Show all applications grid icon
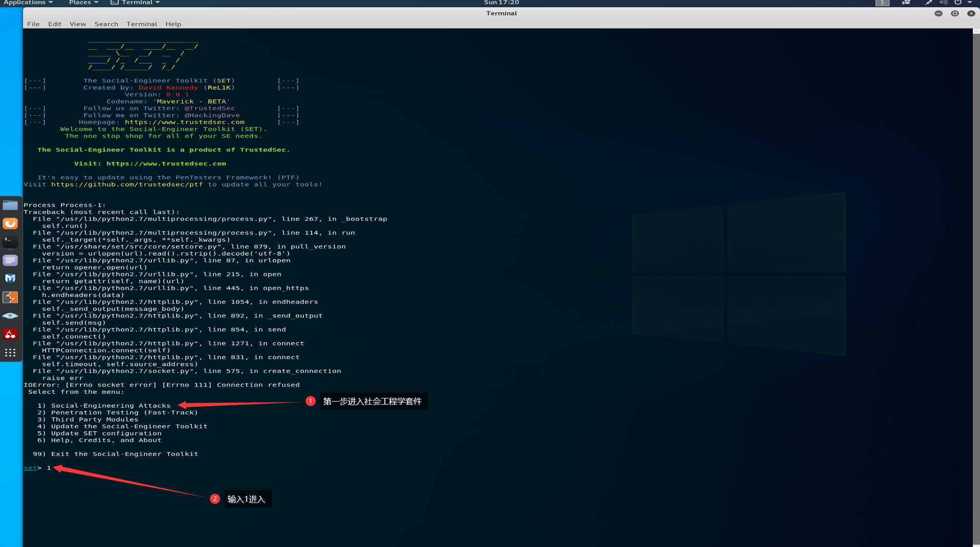The width and height of the screenshot is (980, 547). click(10, 353)
